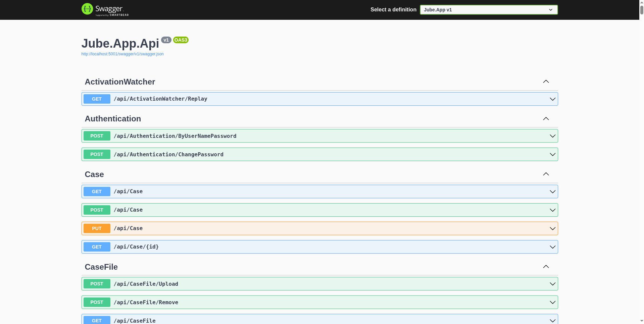Expand GET /api/Case/{id} arrow icon
This screenshot has width=644, height=324.
coord(552,247)
